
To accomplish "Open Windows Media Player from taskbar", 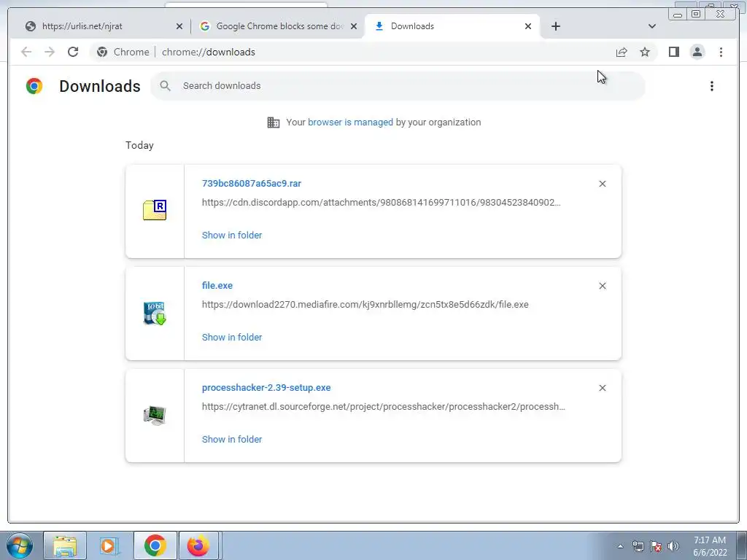I will [109, 545].
